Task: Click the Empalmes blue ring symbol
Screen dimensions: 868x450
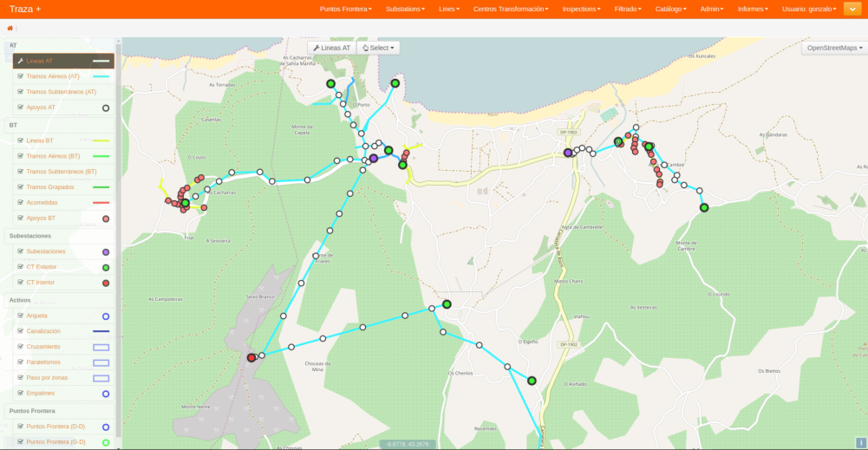Action: 106,394
